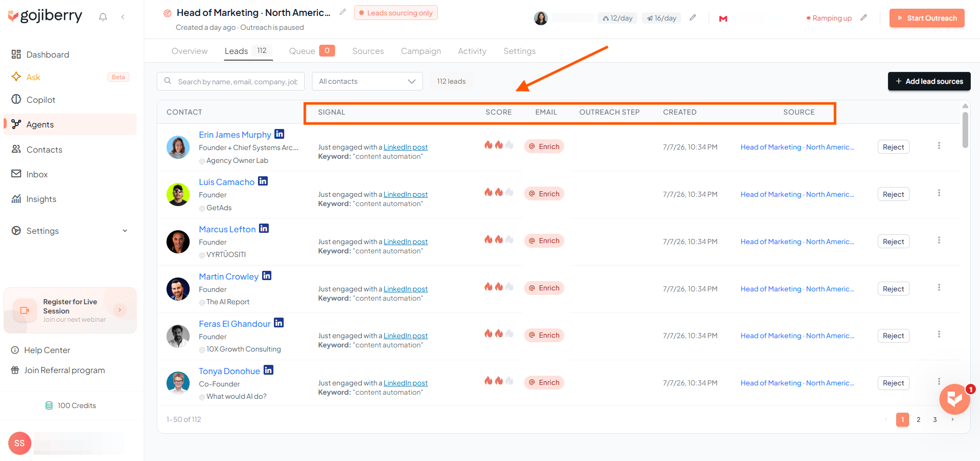
Task: Click the gojiberry logo
Action: coord(45,16)
